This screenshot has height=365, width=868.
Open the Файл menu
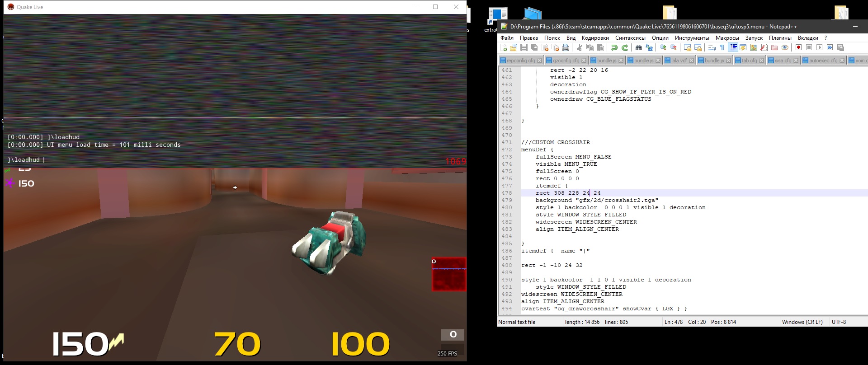507,38
